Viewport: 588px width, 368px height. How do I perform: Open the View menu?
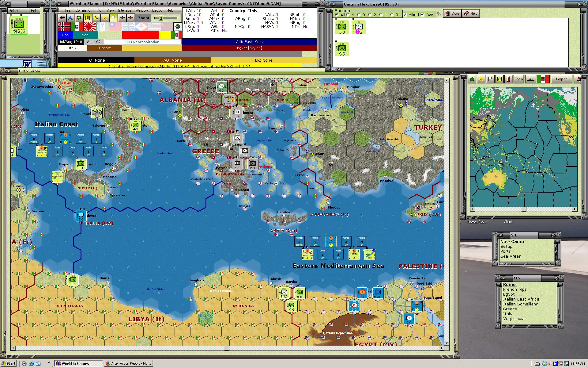point(110,10)
